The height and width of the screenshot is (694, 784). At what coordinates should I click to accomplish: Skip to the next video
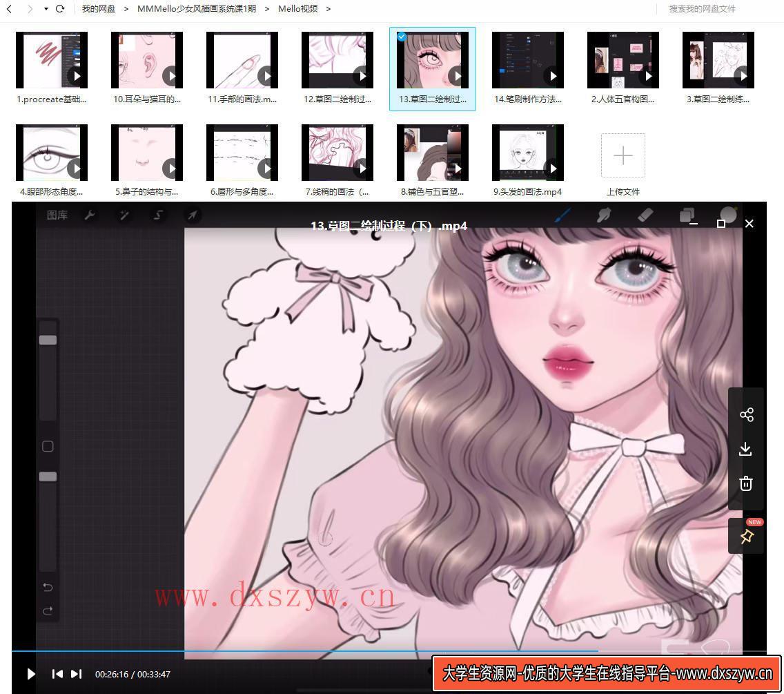point(76,674)
